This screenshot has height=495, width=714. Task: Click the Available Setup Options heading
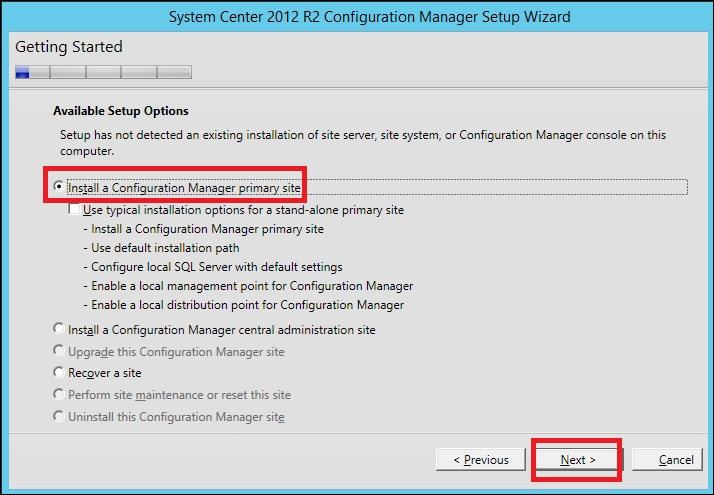pos(120,111)
